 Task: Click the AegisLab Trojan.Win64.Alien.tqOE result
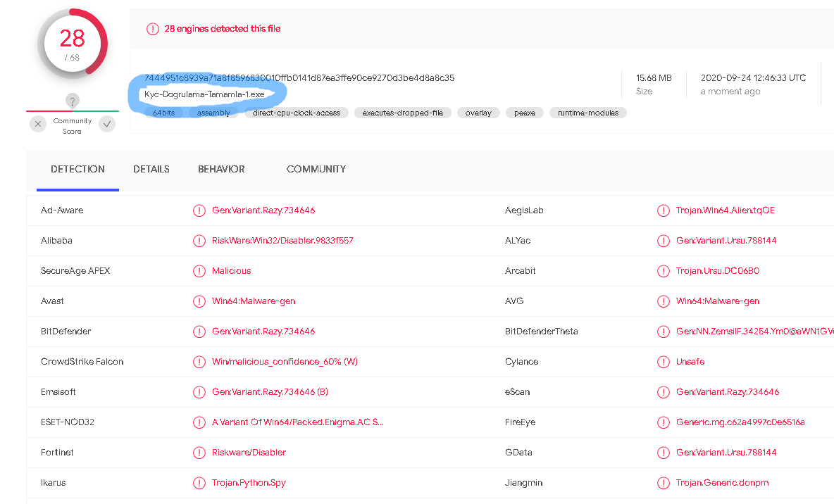pyautogui.click(x=725, y=210)
